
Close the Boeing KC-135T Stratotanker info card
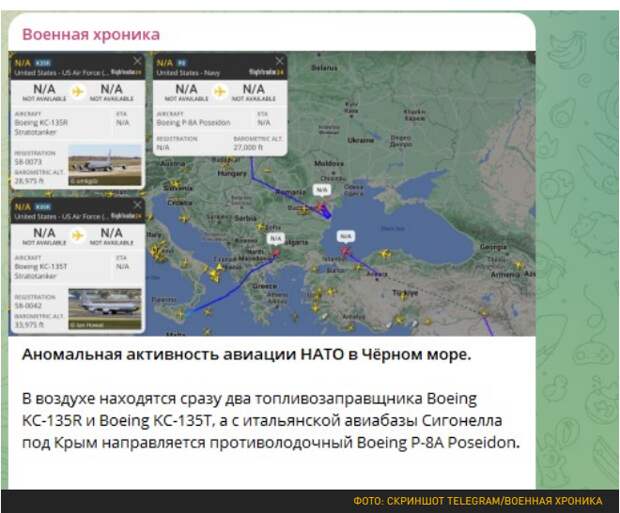point(137,204)
